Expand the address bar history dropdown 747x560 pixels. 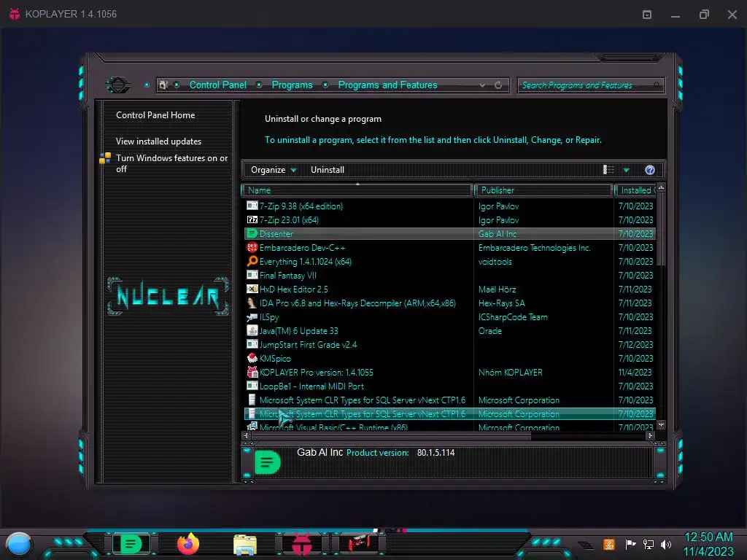pyautogui.click(x=483, y=85)
